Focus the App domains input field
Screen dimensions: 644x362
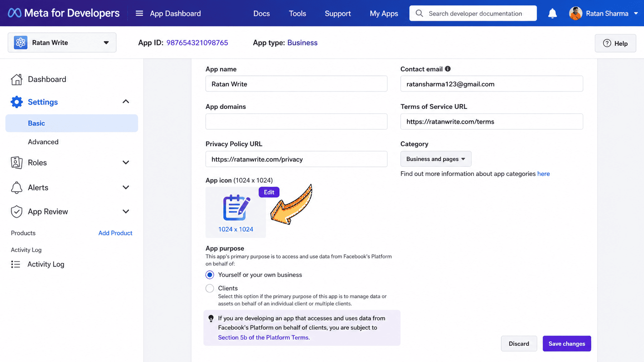click(296, 122)
